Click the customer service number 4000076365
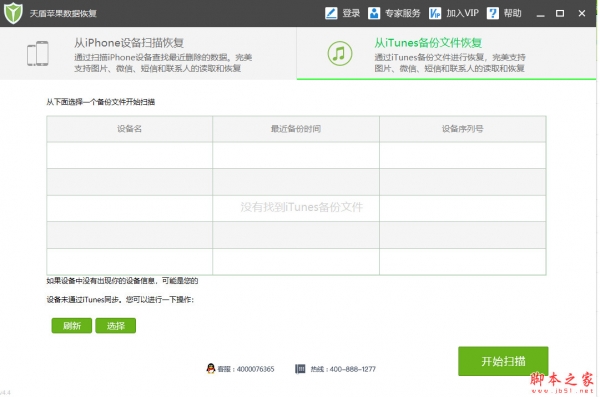 255,369
